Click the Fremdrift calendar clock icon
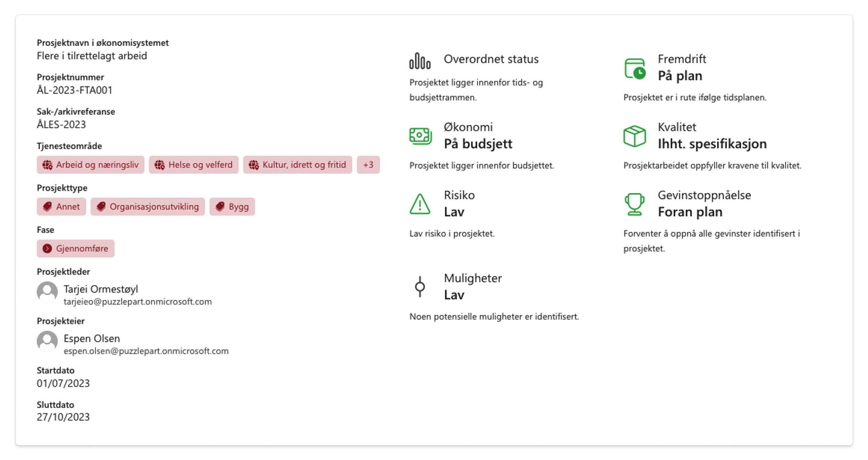Image resolution: width=868 pixels, height=460 pixels. (634, 69)
